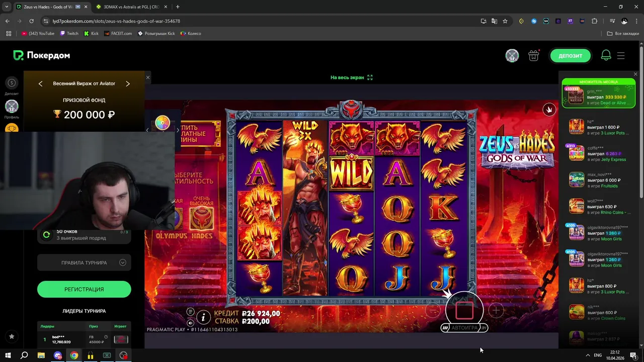Open the XT extension icon

click(570, 21)
